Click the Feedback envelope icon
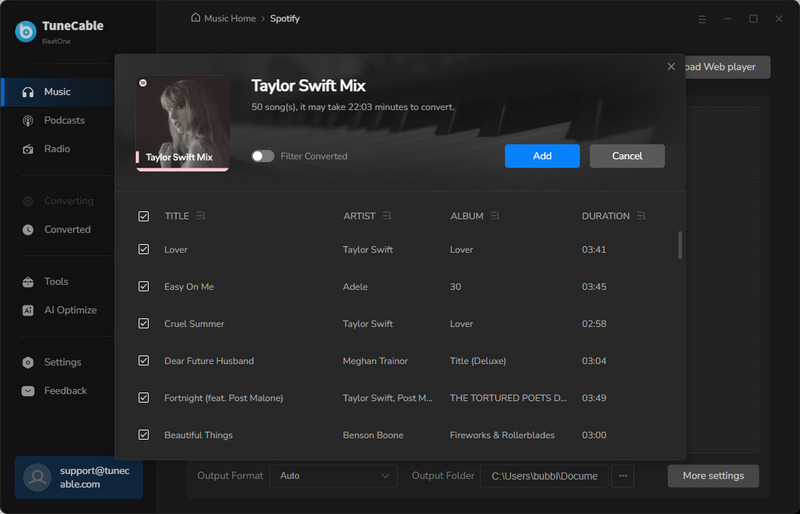This screenshot has width=800, height=514. point(28,391)
